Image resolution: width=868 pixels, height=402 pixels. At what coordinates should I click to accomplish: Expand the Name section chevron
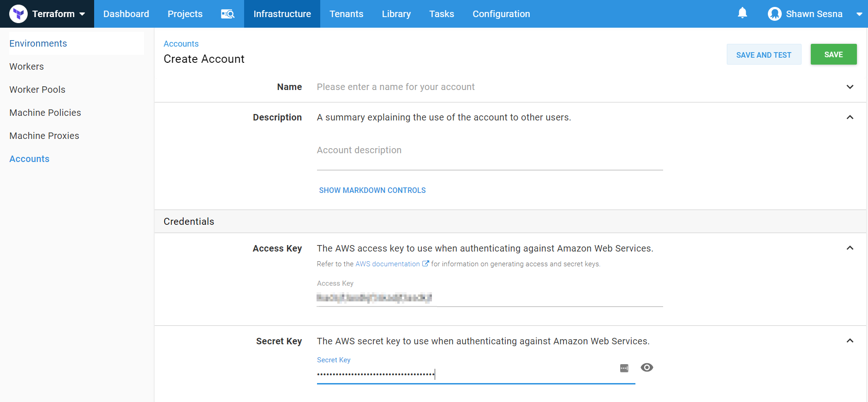[x=850, y=87]
